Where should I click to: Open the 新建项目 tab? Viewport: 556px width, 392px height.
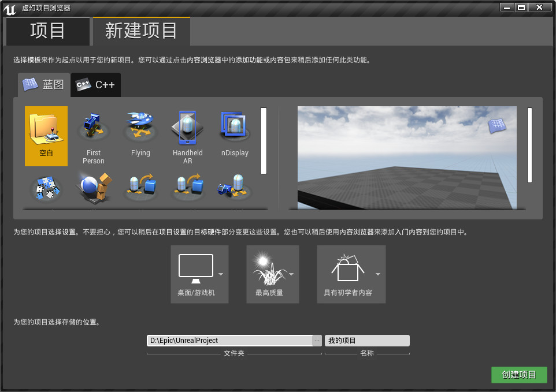click(x=142, y=31)
